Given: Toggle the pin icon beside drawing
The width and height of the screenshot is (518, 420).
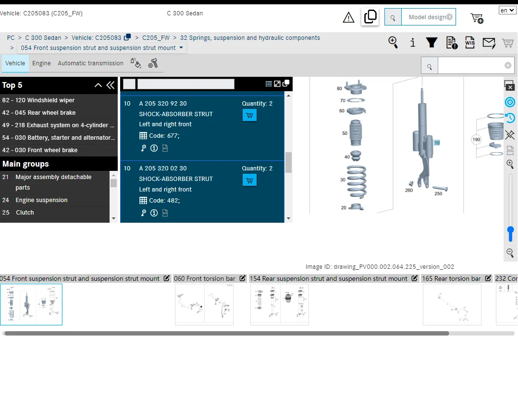Looking at the screenshot, I should click(510, 134).
